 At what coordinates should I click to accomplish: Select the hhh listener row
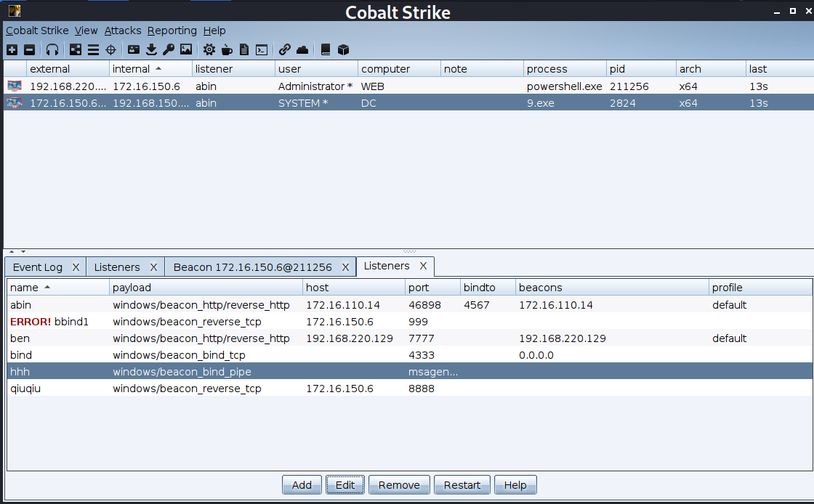coord(410,372)
